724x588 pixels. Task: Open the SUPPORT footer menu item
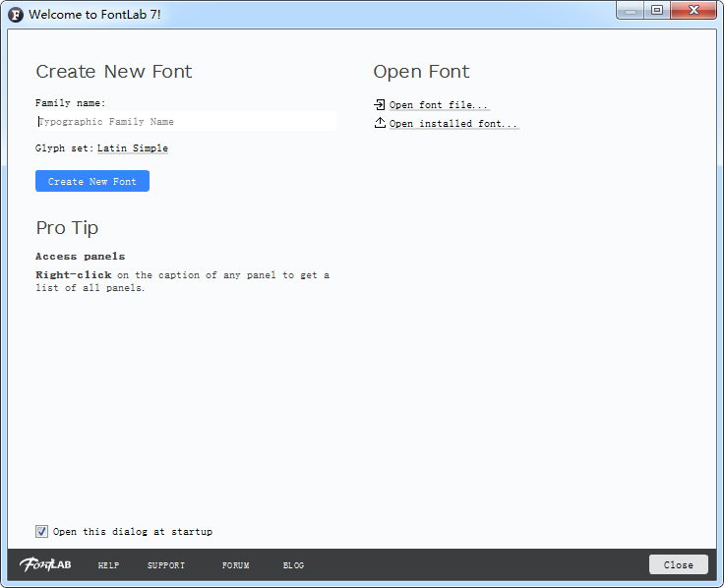coord(166,565)
